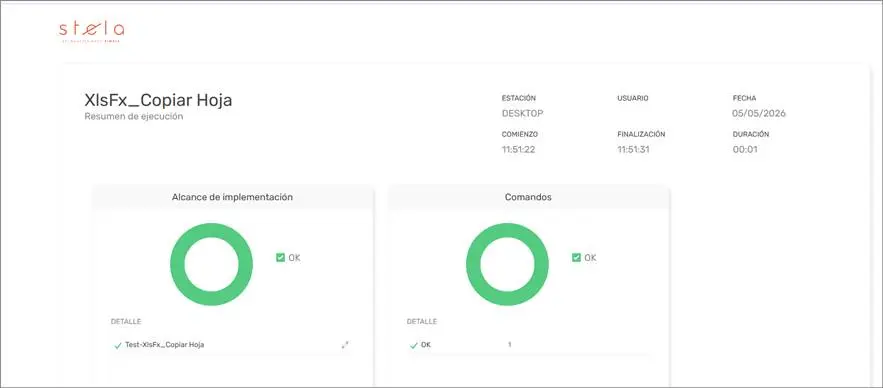Click the COMIENZO label
This screenshot has width=883, height=388.
(x=520, y=135)
